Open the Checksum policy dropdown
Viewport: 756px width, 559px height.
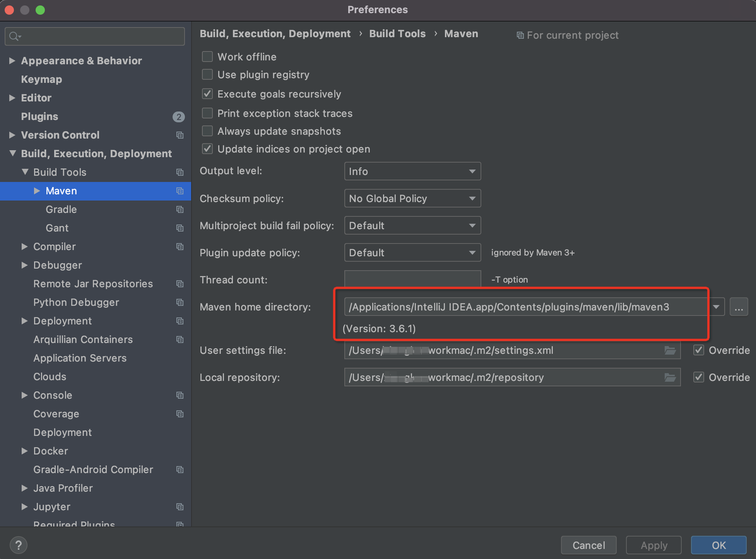[411, 198]
